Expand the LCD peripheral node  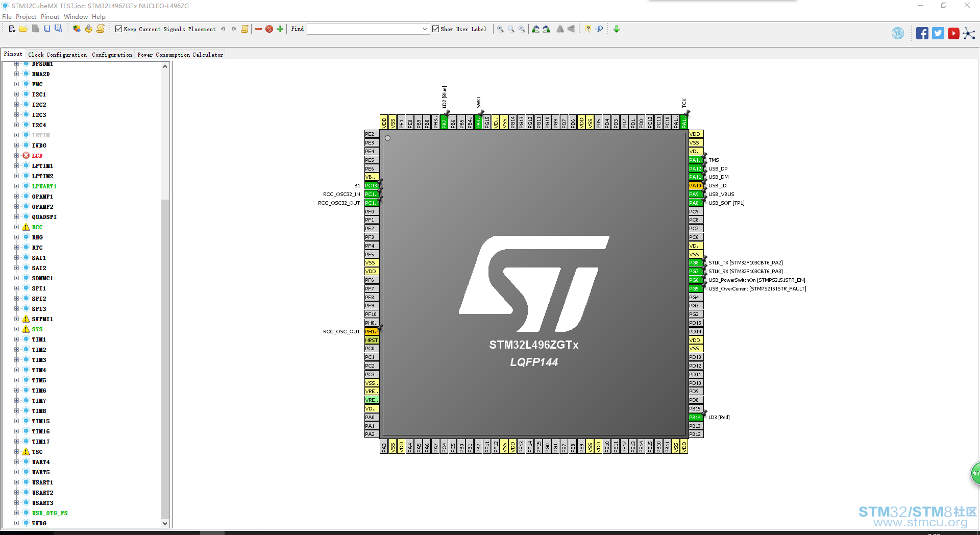[17, 156]
